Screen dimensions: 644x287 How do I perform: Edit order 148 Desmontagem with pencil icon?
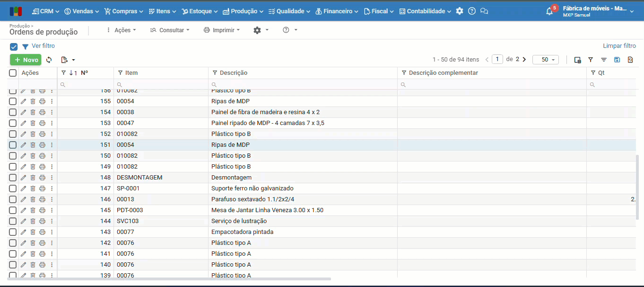point(23,178)
